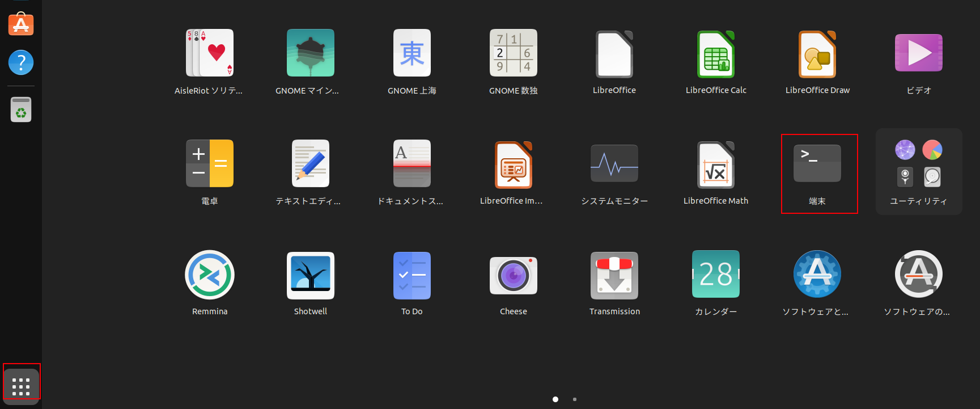Image resolution: width=980 pixels, height=409 pixels.
Task: Open AisleRiot Solitaire card game
Action: click(210, 53)
